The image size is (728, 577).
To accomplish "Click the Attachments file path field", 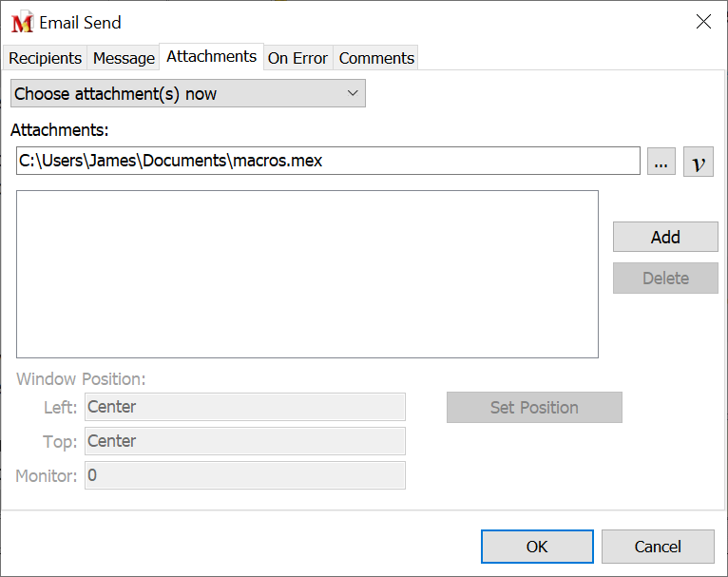I will pos(328,161).
